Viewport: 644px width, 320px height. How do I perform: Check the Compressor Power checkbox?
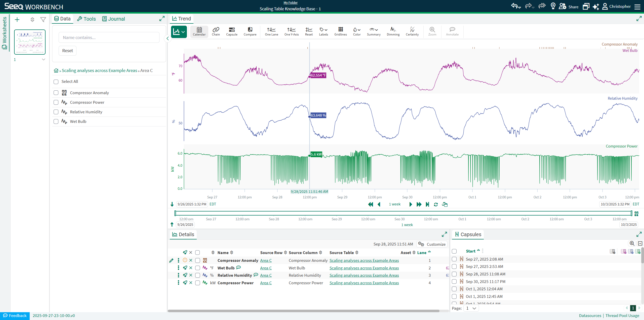coord(56,102)
